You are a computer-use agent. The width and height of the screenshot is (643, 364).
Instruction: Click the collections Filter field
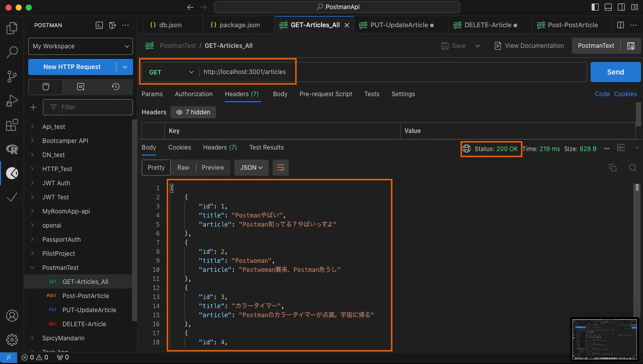[x=88, y=107]
